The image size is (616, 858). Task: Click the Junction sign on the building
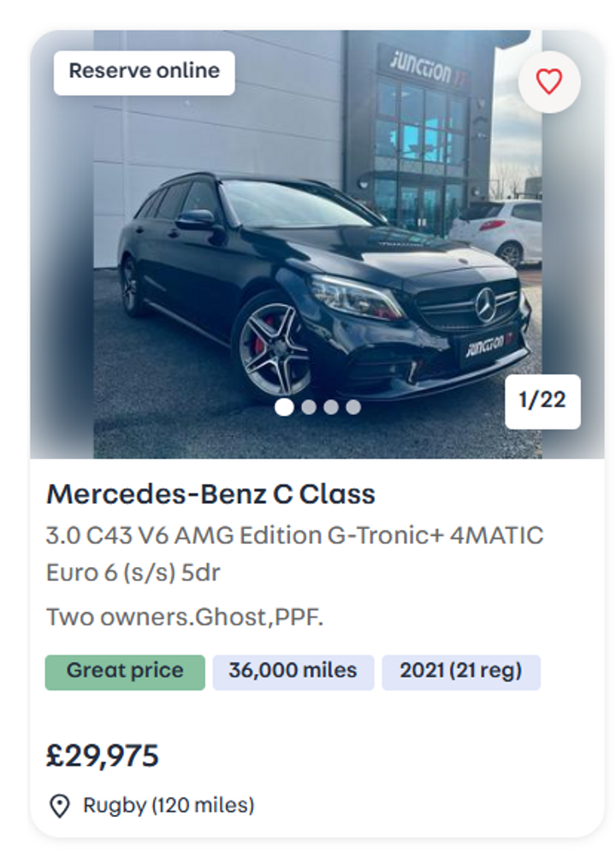pos(423,68)
